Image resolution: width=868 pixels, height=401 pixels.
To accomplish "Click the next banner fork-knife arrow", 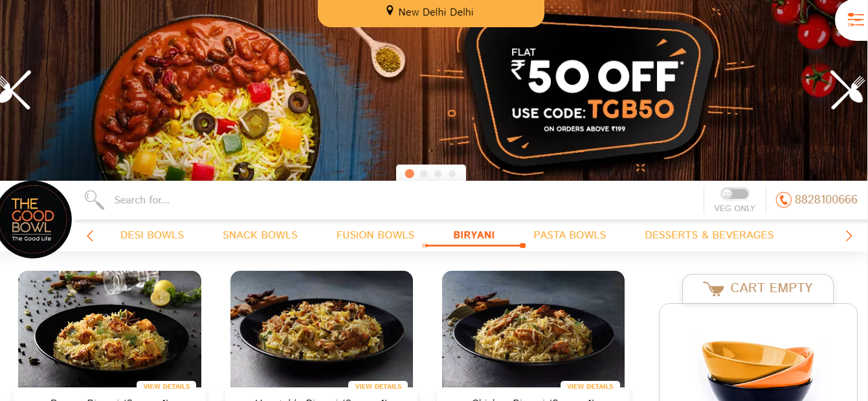I will [848, 90].
